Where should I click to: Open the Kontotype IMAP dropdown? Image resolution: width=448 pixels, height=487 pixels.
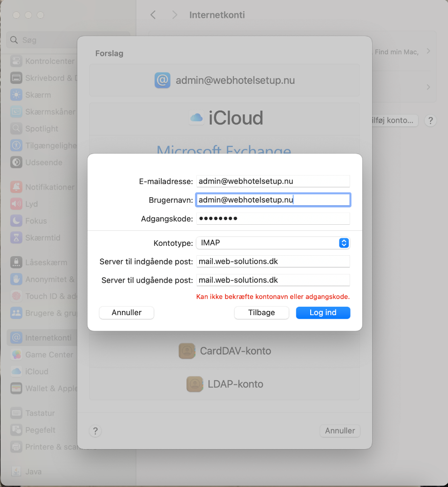tap(273, 243)
